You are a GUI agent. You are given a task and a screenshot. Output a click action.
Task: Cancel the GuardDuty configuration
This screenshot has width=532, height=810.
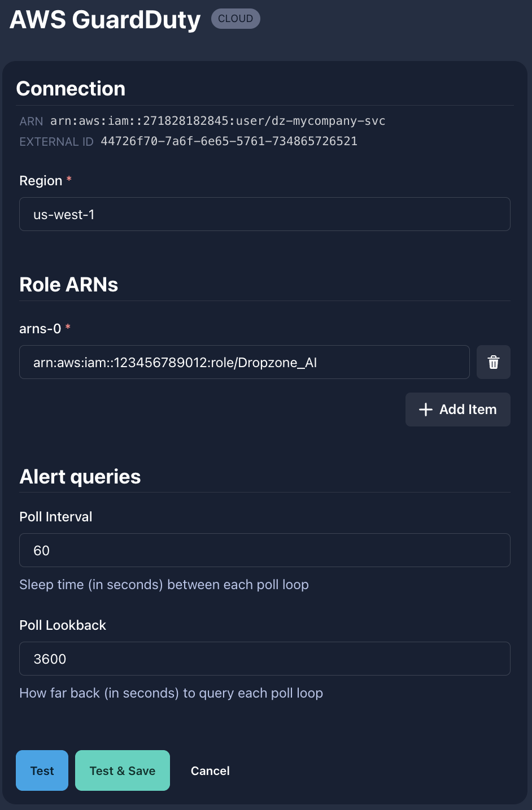click(210, 770)
